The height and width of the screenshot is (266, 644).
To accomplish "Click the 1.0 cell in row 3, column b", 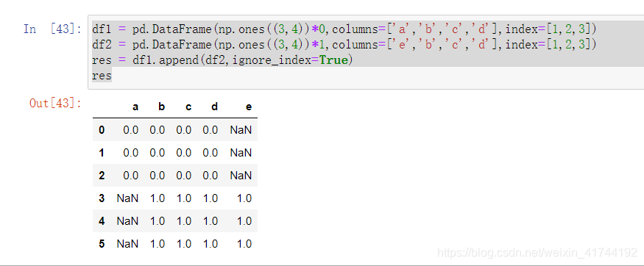I will pyautogui.click(x=158, y=198).
